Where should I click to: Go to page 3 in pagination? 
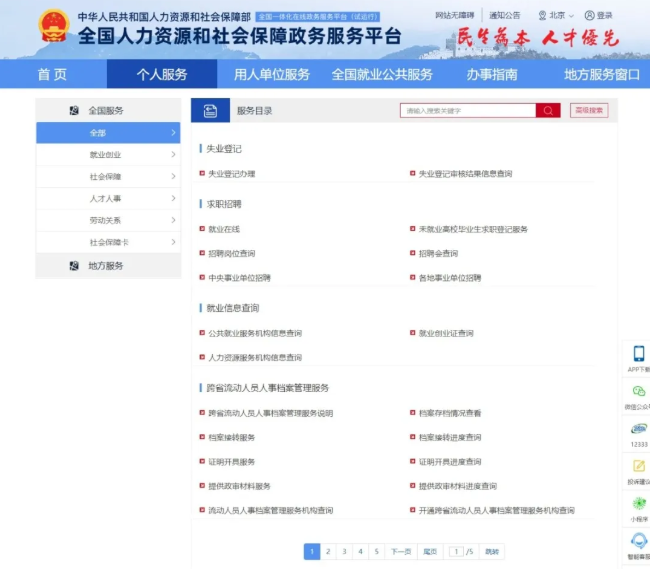pyautogui.click(x=344, y=552)
